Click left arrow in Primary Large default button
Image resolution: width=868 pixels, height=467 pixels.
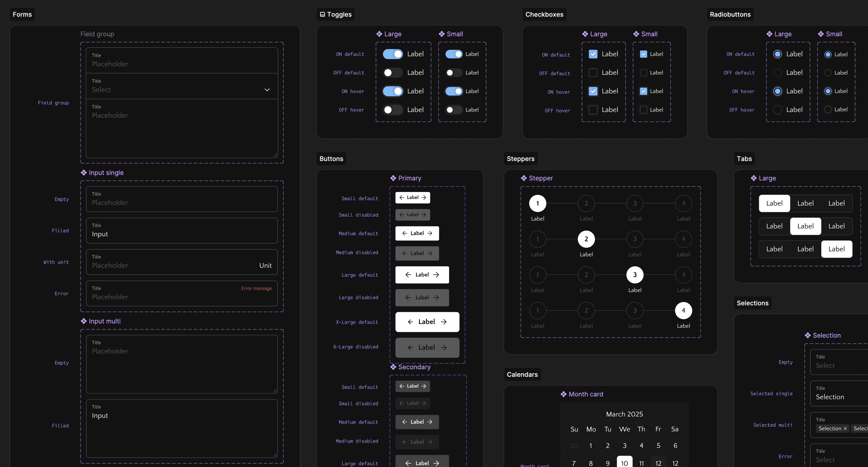(x=408, y=275)
